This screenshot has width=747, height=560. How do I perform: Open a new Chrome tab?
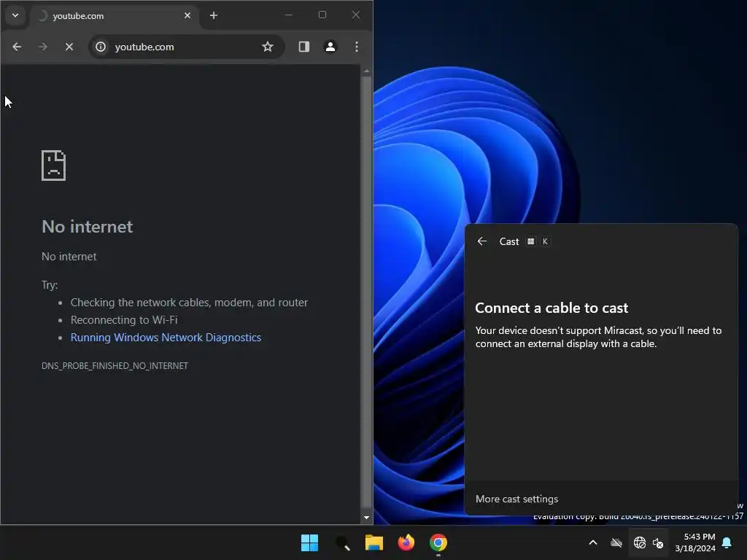[x=214, y=16]
